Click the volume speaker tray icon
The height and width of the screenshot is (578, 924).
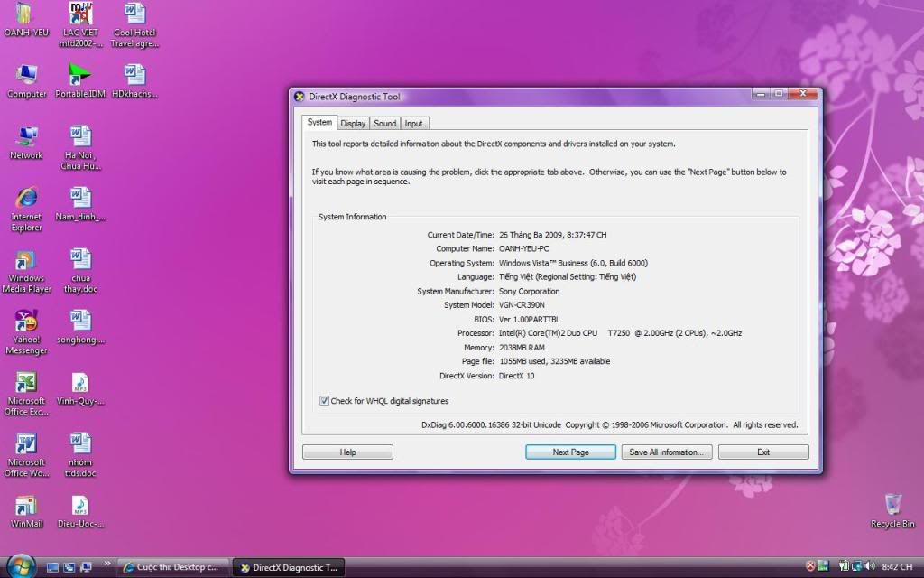[870, 566]
